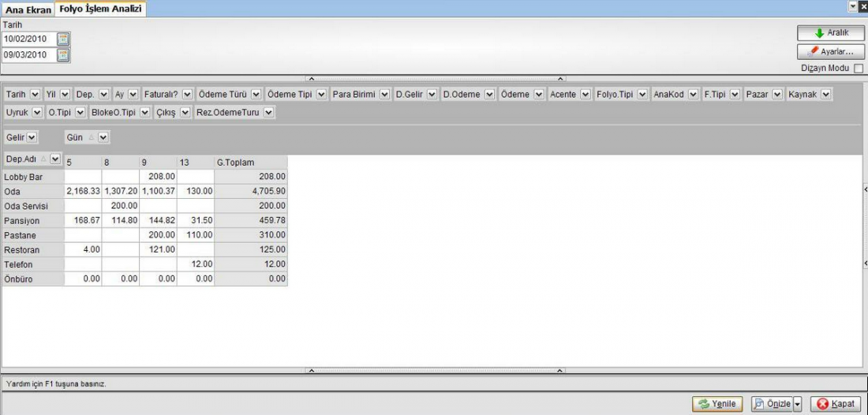Open the Ödeme Tipi filter dropdown
Image resolution: width=868 pixels, height=415 pixels.
click(x=321, y=95)
